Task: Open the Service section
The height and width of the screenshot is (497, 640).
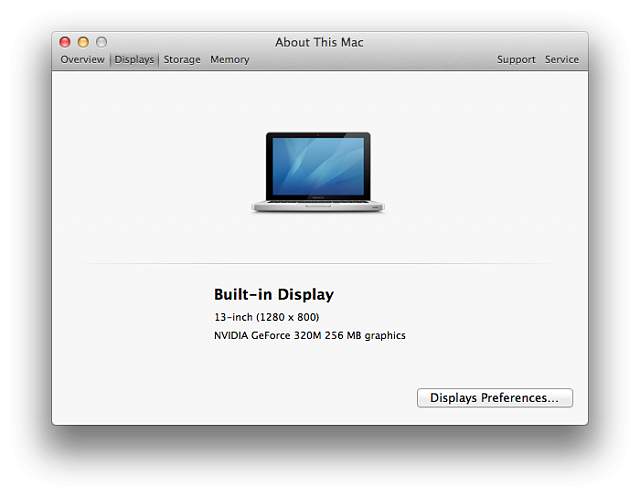Action: click(562, 60)
